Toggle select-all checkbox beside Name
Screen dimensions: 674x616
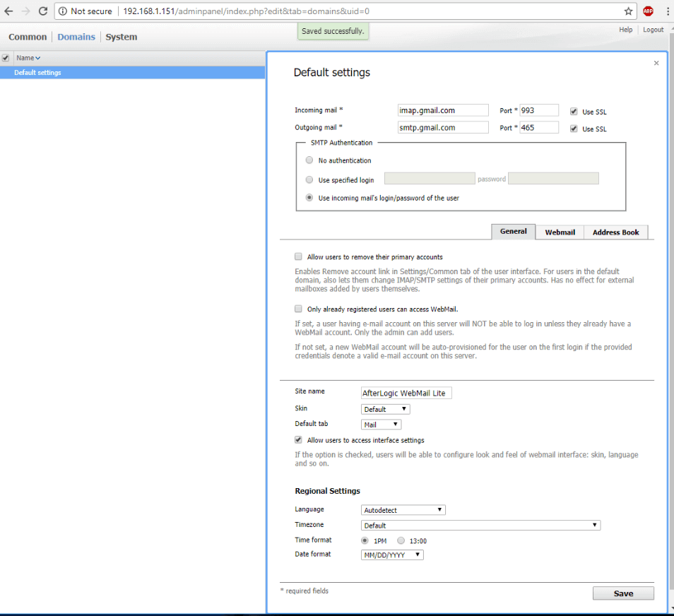coord(6,58)
